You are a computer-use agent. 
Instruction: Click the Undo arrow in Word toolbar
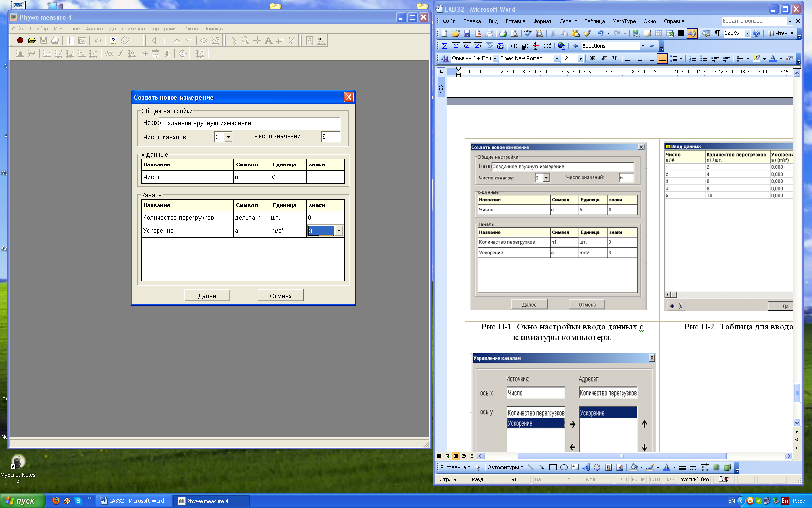600,33
